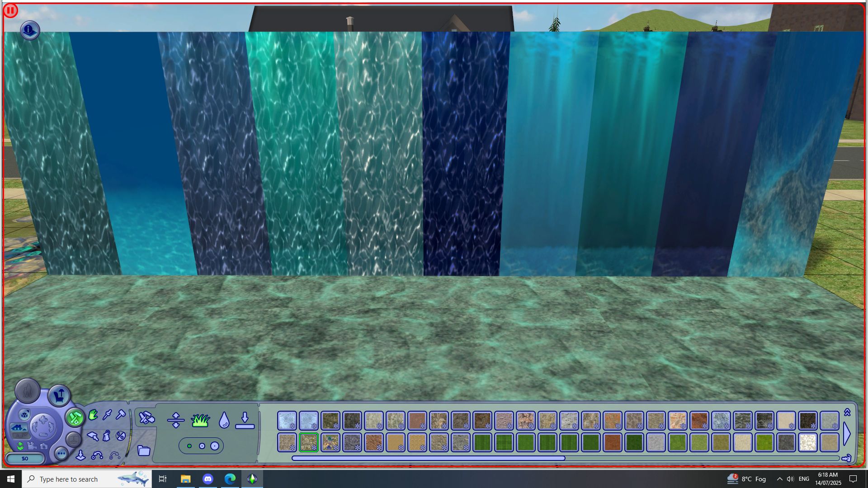
Task: Click the zoom in plus control
Action: (x=43, y=420)
